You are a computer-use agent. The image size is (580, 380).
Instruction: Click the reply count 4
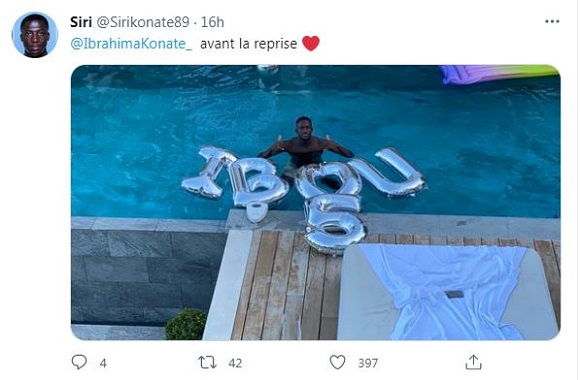tap(103, 363)
